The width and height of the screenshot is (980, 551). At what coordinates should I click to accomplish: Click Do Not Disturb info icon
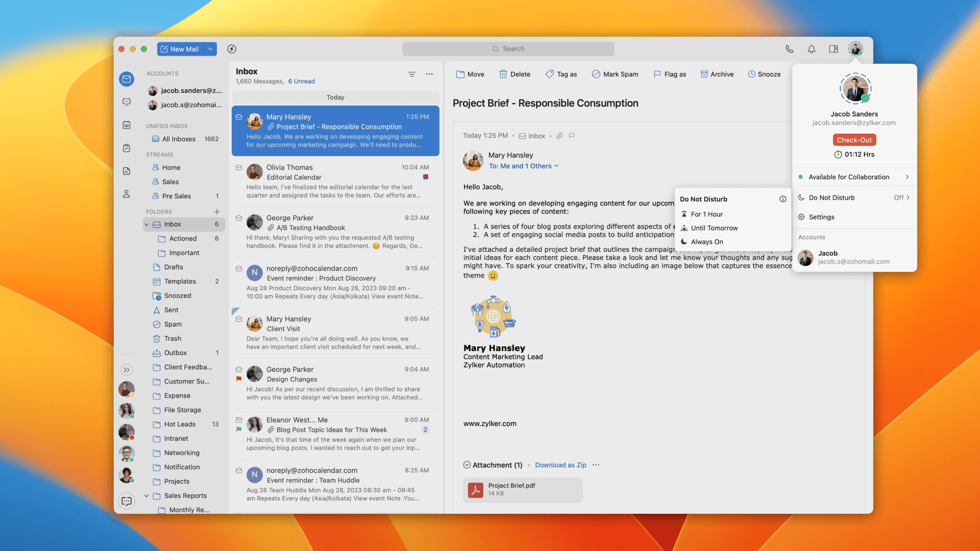[x=783, y=199]
